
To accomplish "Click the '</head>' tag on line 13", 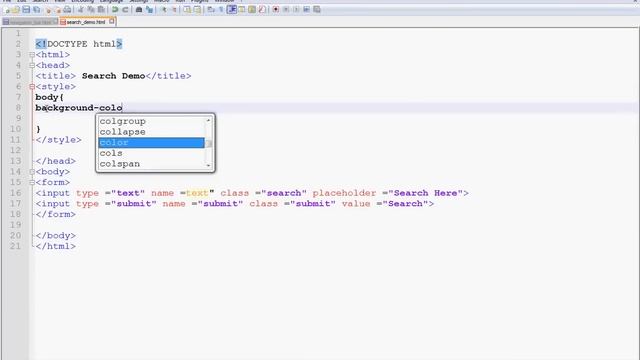I will 56,161.
